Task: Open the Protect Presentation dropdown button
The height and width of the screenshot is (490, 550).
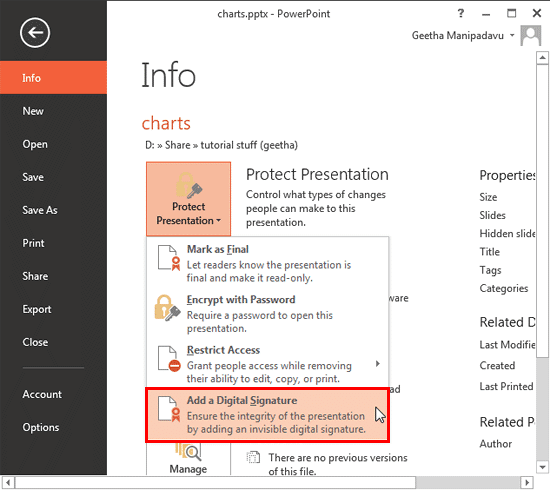Action: pos(188,199)
